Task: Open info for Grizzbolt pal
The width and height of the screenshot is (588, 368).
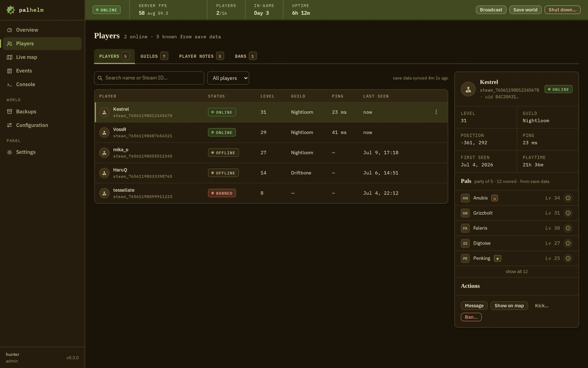Action: [x=568, y=213]
